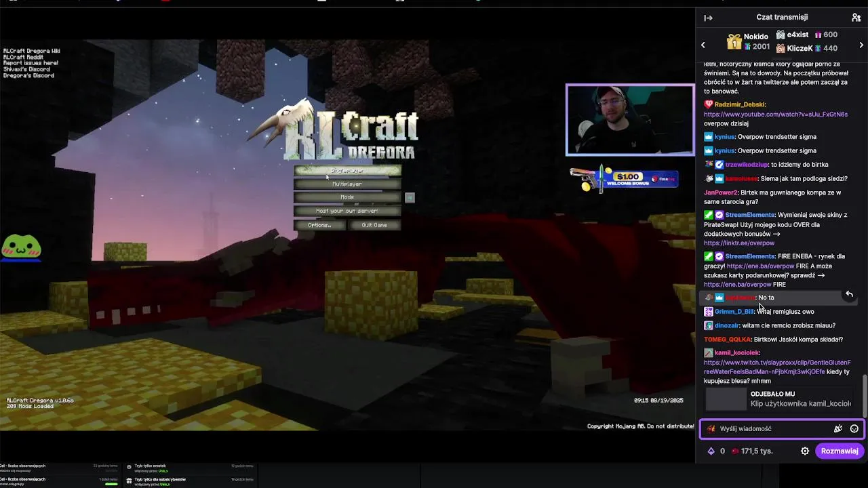Click the Rozmawiaj send button

click(840, 451)
